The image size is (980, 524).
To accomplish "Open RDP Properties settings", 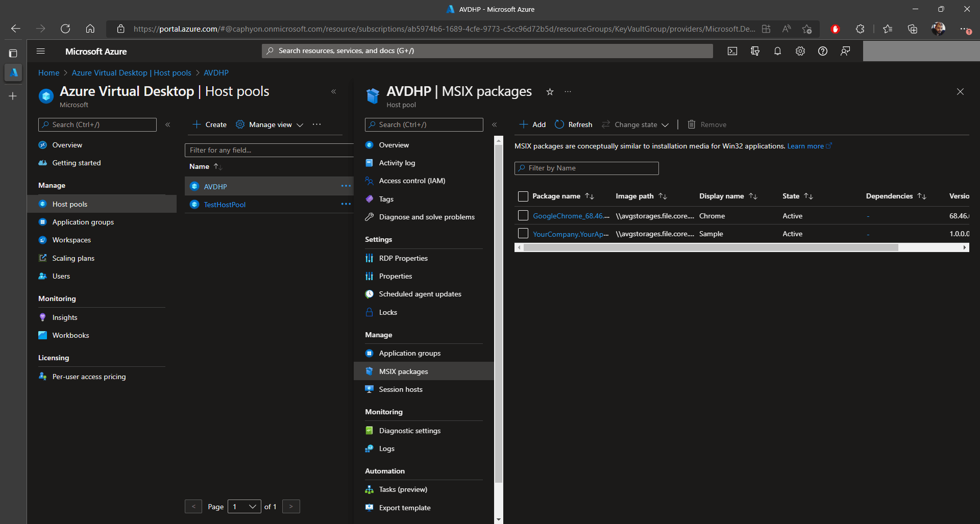I will (403, 258).
